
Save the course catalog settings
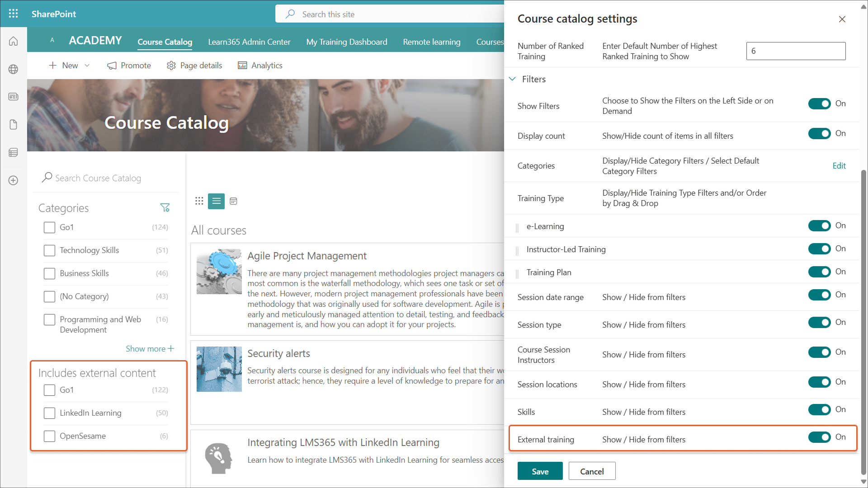540,471
